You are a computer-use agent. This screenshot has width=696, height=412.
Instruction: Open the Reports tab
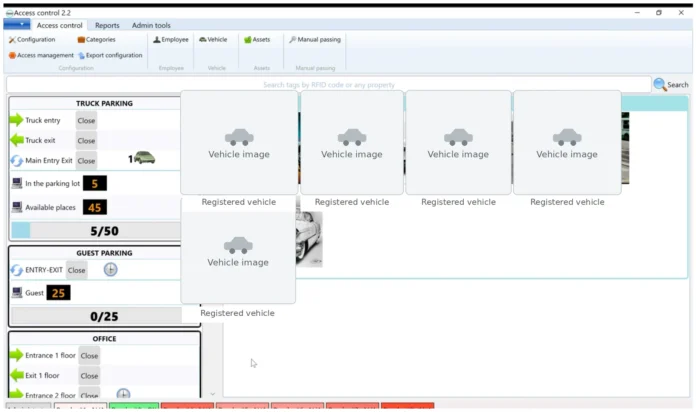click(x=107, y=25)
